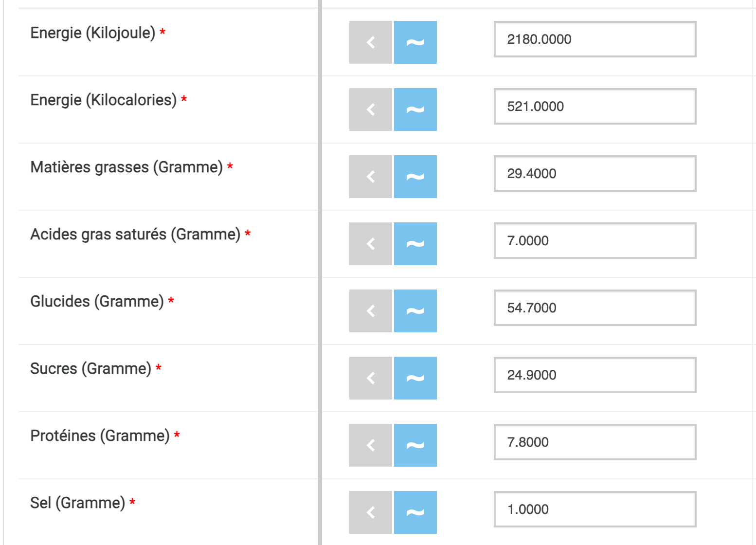Toggle approximate (~) for Energie (Kilocalories)

coord(415,109)
